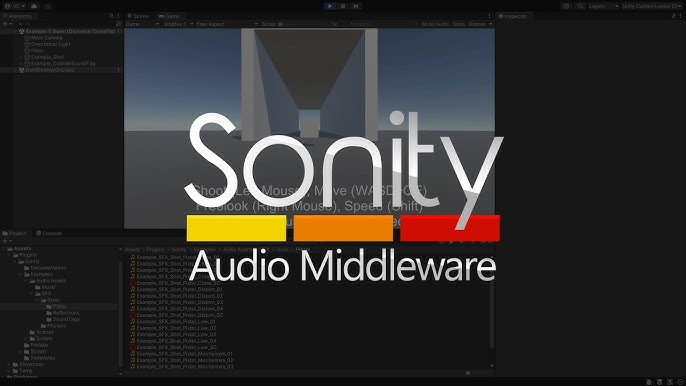The width and height of the screenshot is (686, 386).
Task: Open the Gizmos dropdown arrow
Action: tap(490, 24)
